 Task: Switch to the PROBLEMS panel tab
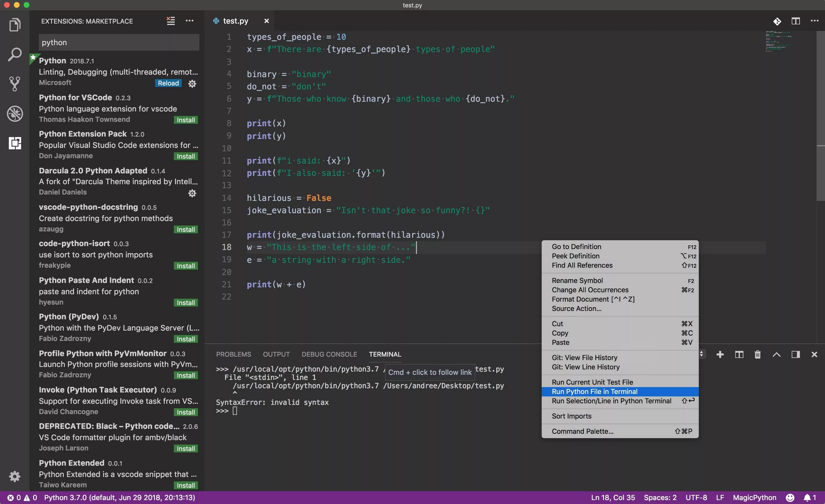click(233, 354)
